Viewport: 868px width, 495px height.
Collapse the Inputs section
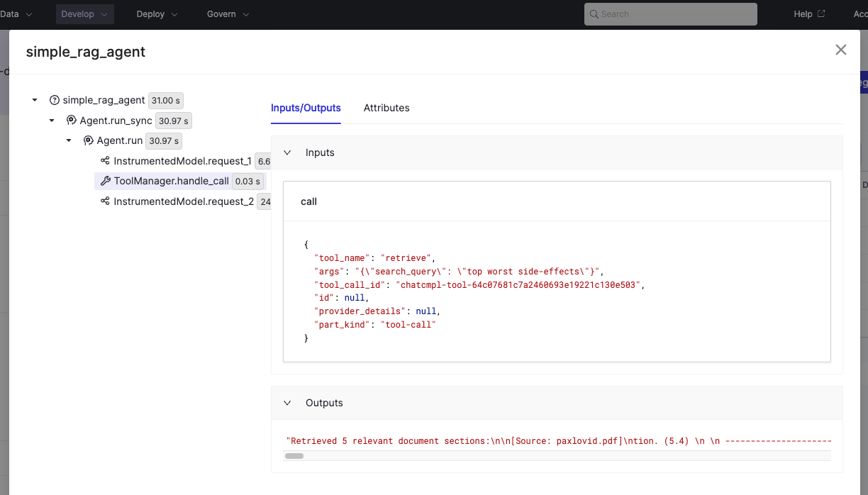point(287,152)
